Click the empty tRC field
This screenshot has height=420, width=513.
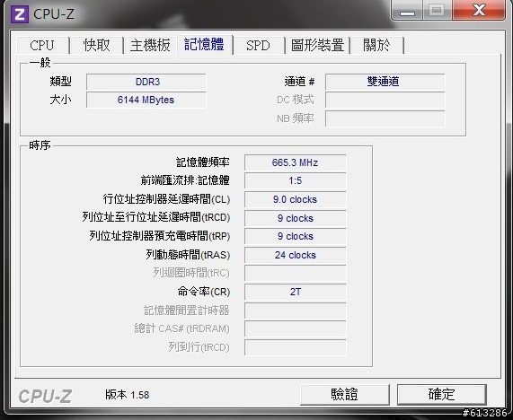(x=295, y=273)
